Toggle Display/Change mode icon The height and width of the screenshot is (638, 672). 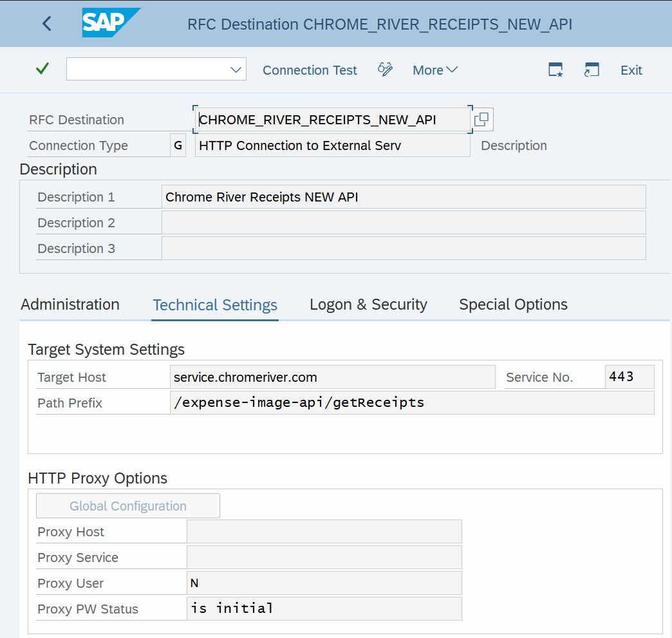tap(385, 70)
